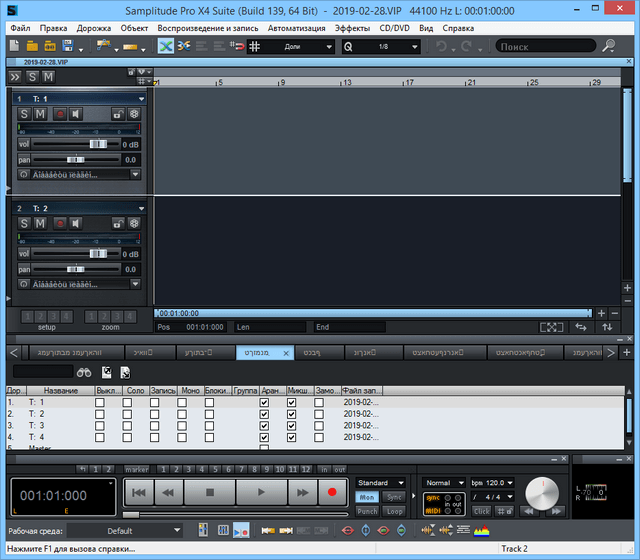
Task: Click the magnifier search icon in top toolbar
Action: 609,46
